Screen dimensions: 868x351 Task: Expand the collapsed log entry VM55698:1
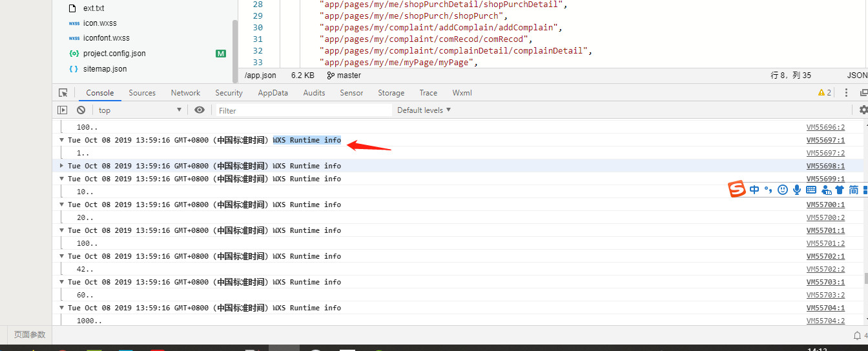[x=62, y=166]
